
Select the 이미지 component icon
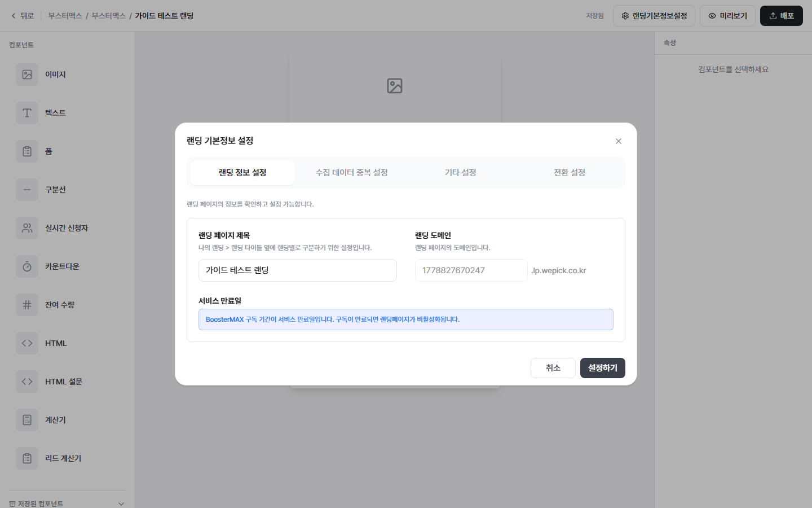(x=27, y=75)
